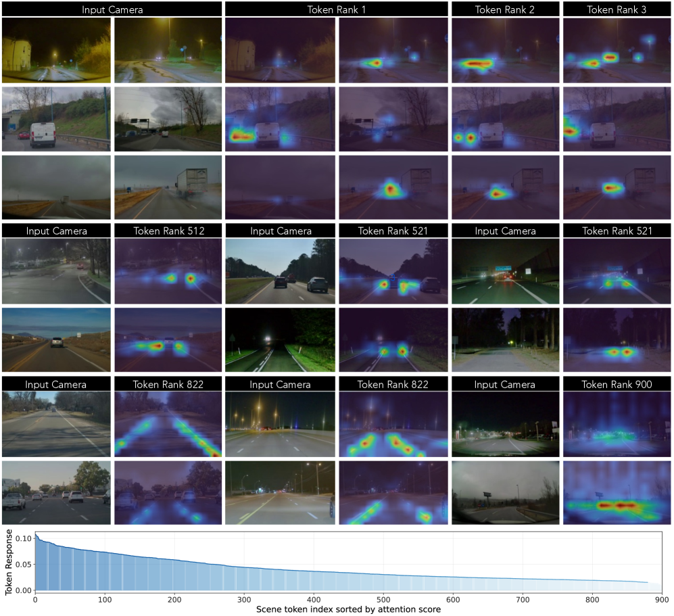The image size is (674, 616).
Task: Click the 'Input Camera' header beside Token Rank 900
Action: (504, 384)
